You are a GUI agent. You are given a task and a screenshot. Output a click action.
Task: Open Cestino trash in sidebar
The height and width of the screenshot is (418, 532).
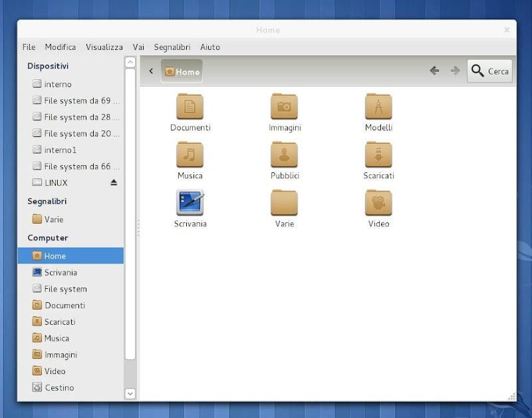[70, 387]
